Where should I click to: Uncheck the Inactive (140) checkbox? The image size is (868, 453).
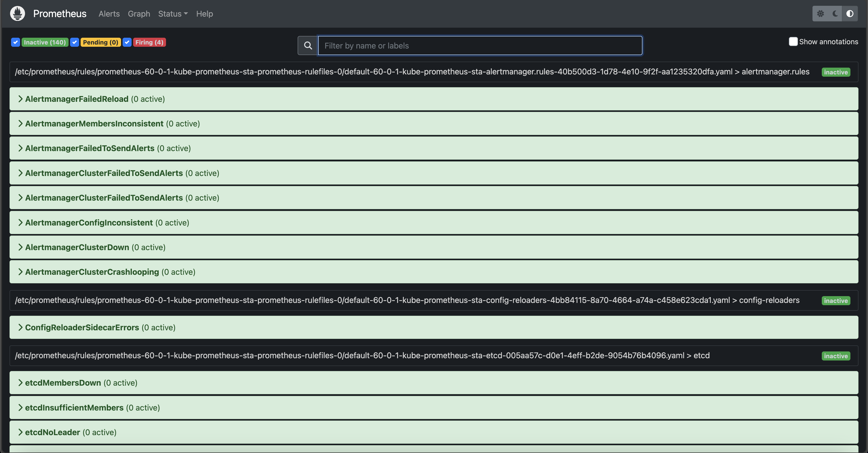point(16,42)
